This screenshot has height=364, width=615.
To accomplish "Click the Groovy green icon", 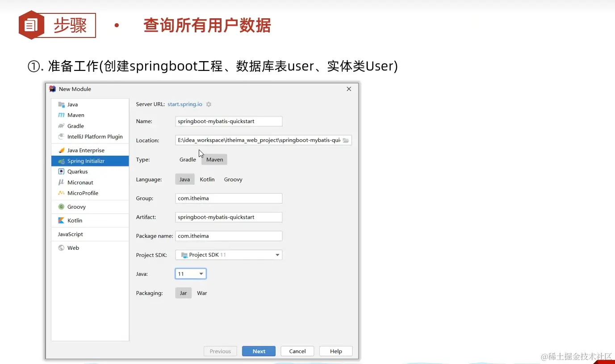I will click(x=61, y=207).
